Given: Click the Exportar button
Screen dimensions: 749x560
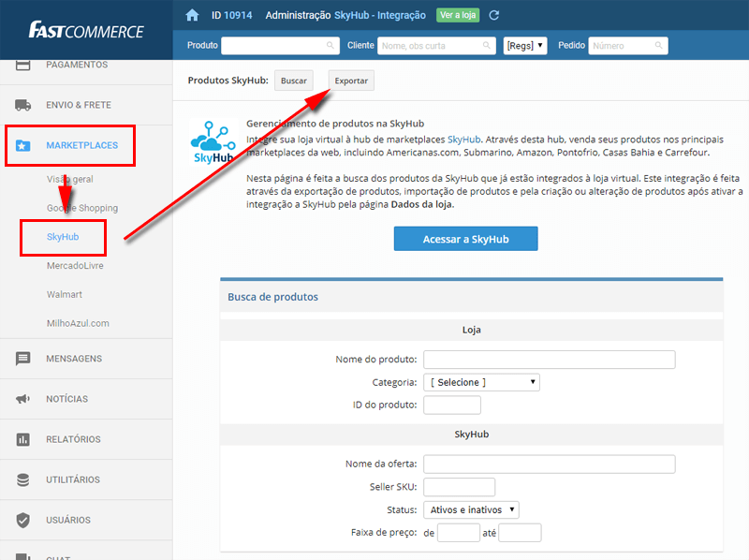Looking at the screenshot, I should 351,81.
